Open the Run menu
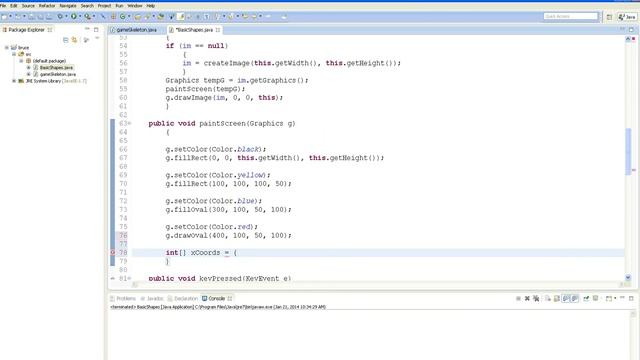The height and width of the screenshot is (360, 640). (x=119, y=6)
